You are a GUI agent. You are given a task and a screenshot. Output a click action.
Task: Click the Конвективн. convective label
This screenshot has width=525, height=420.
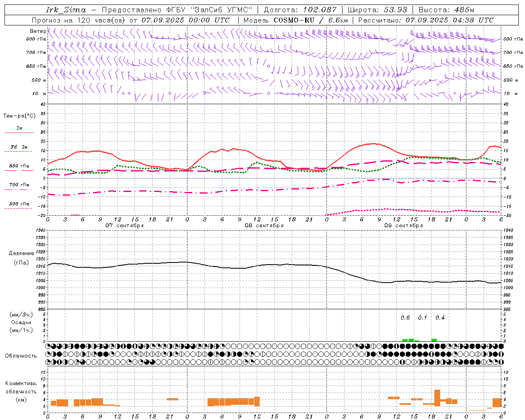(x=21, y=383)
